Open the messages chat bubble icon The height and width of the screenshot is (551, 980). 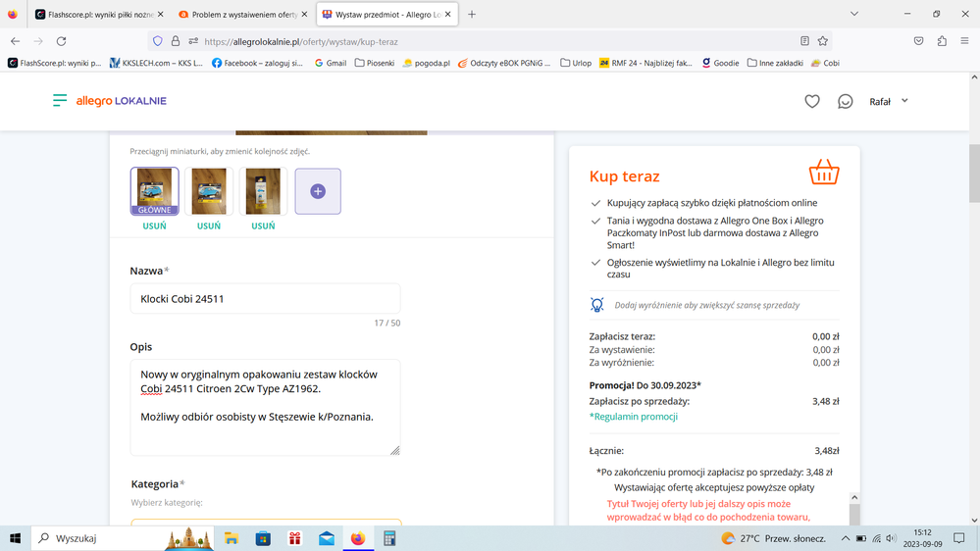point(845,101)
